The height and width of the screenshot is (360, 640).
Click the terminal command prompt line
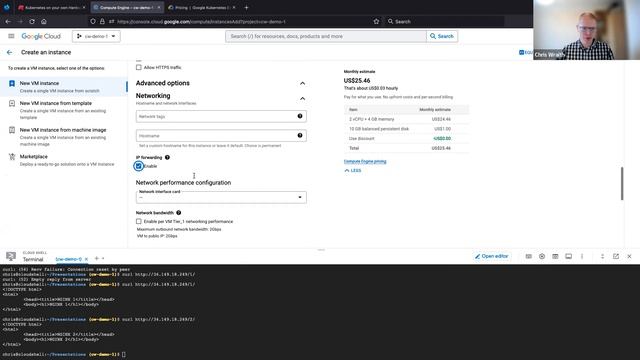click(65, 354)
